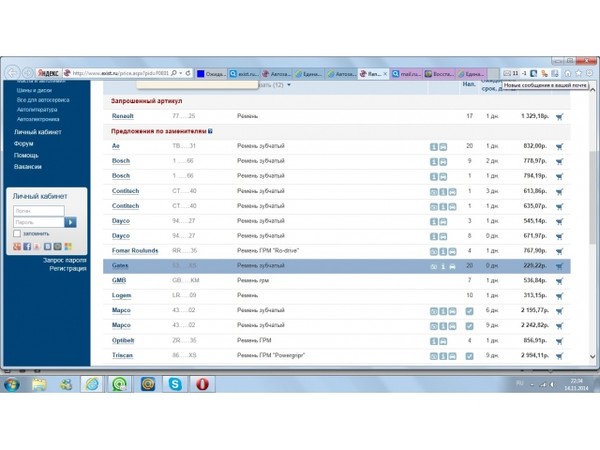This screenshot has width=600, height=450.
Task: Switch to the mail.ru browser tab
Action: [x=406, y=74]
